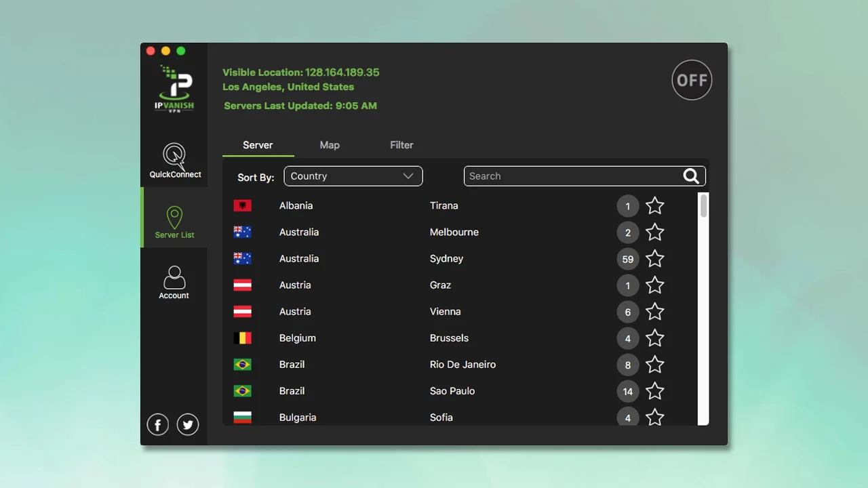The height and width of the screenshot is (488, 868).
Task: Favorite the Sydney server
Action: click(655, 259)
